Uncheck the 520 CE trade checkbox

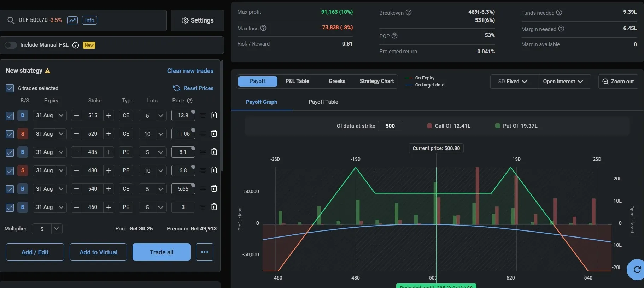click(10, 134)
